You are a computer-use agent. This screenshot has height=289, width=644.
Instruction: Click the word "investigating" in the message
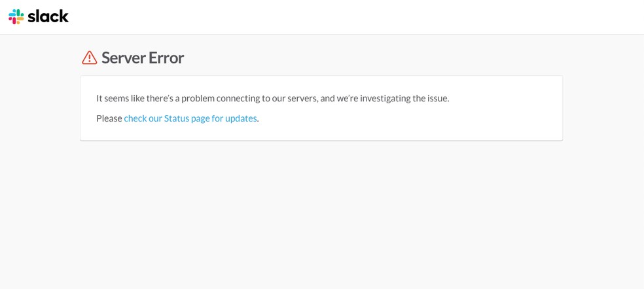click(384, 98)
